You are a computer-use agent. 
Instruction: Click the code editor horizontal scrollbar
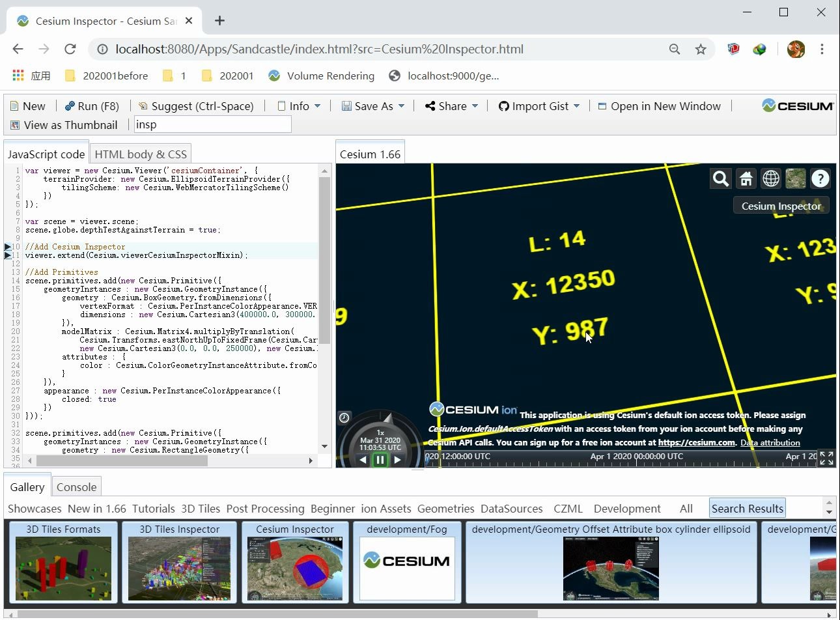tap(122, 460)
